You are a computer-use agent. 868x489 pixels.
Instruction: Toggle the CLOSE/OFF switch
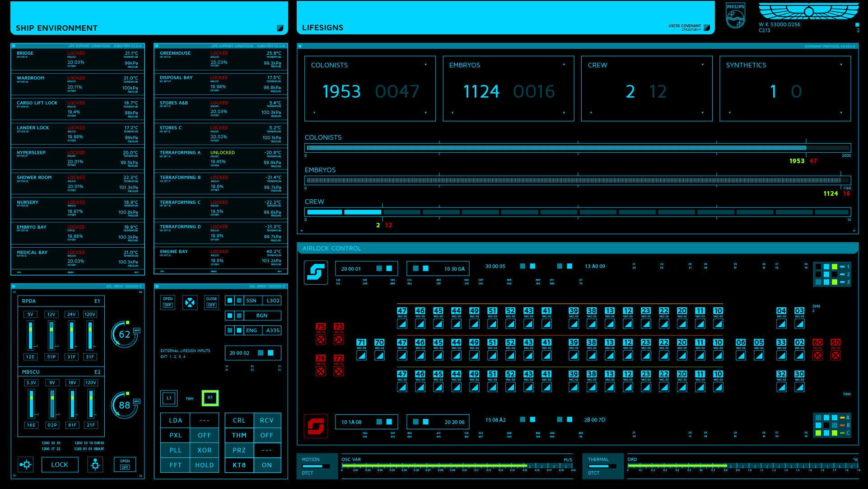click(211, 302)
